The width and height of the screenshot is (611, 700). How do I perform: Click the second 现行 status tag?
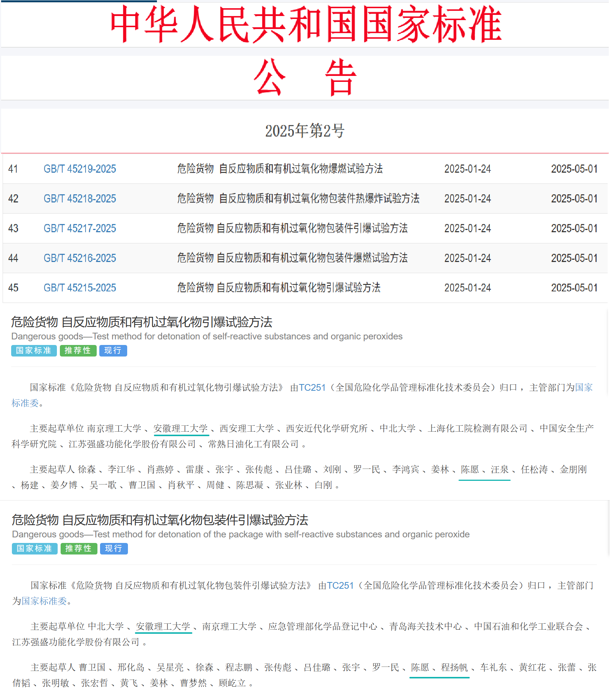(x=114, y=549)
